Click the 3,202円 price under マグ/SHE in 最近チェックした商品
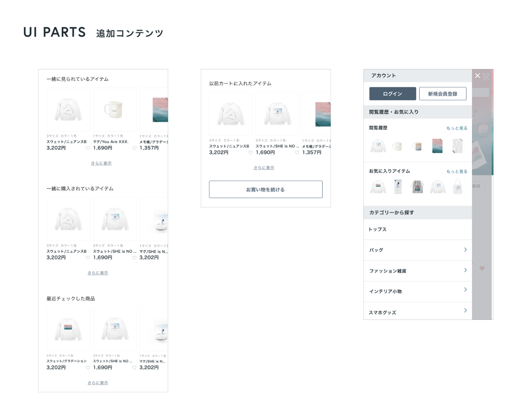Image resolution: width=532 pixels, height=417 pixels. pyautogui.click(x=149, y=368)
